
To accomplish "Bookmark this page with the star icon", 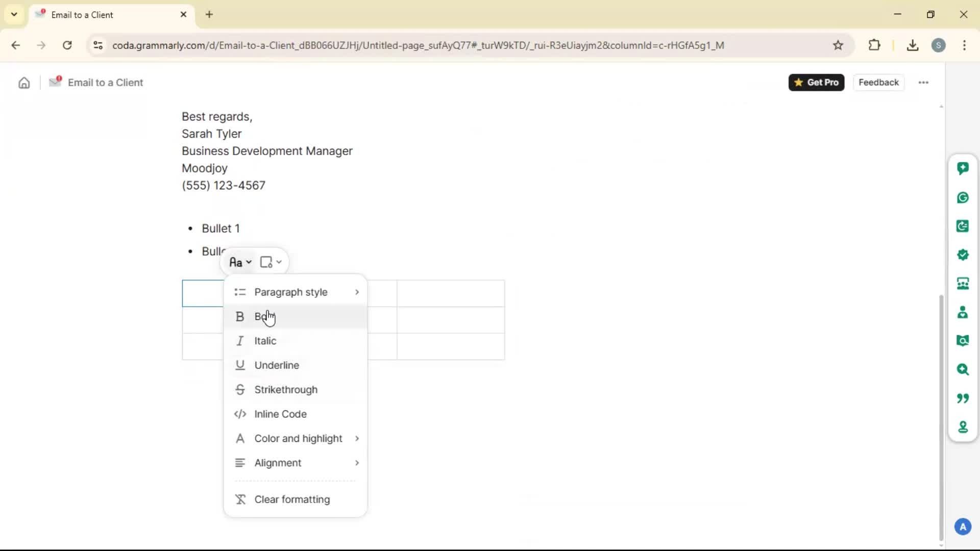I will pos(838,45).
